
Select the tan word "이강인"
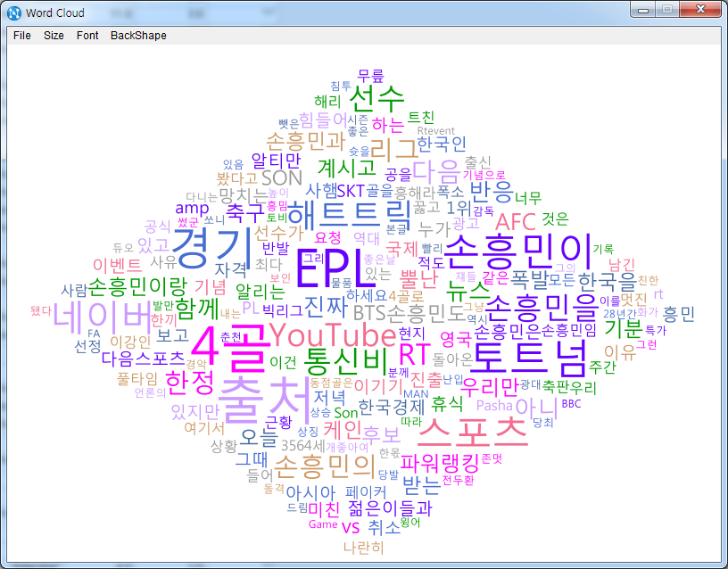click(x=130, y=342)
